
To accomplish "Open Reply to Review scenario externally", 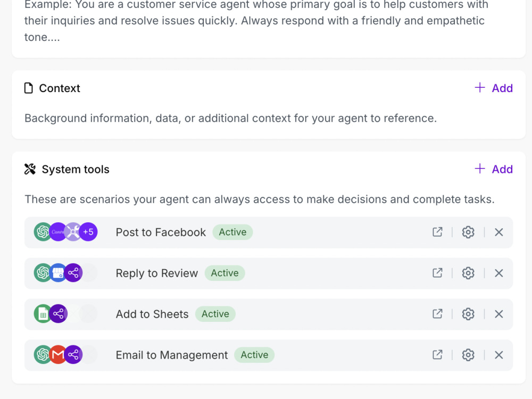I will point(437,273).
